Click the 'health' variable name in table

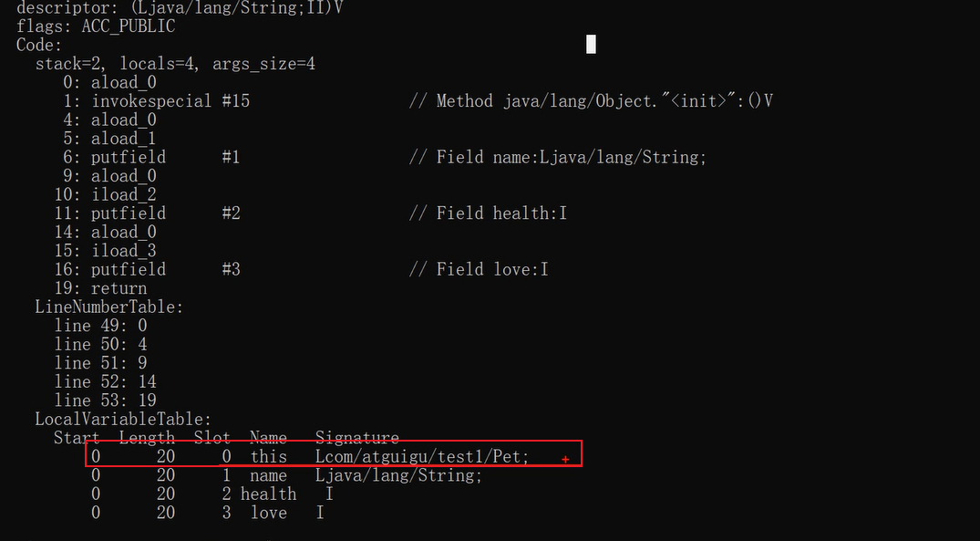[x=269, y=494]
